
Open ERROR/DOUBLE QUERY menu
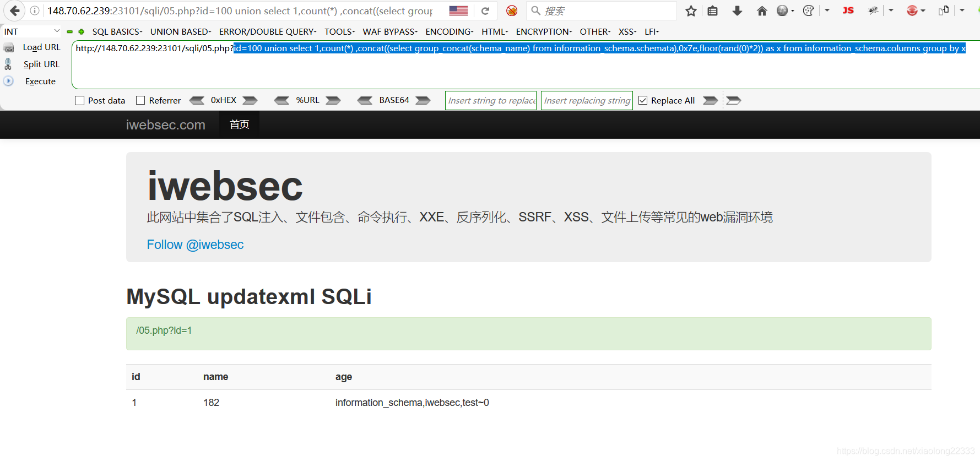tap(268, 32)
